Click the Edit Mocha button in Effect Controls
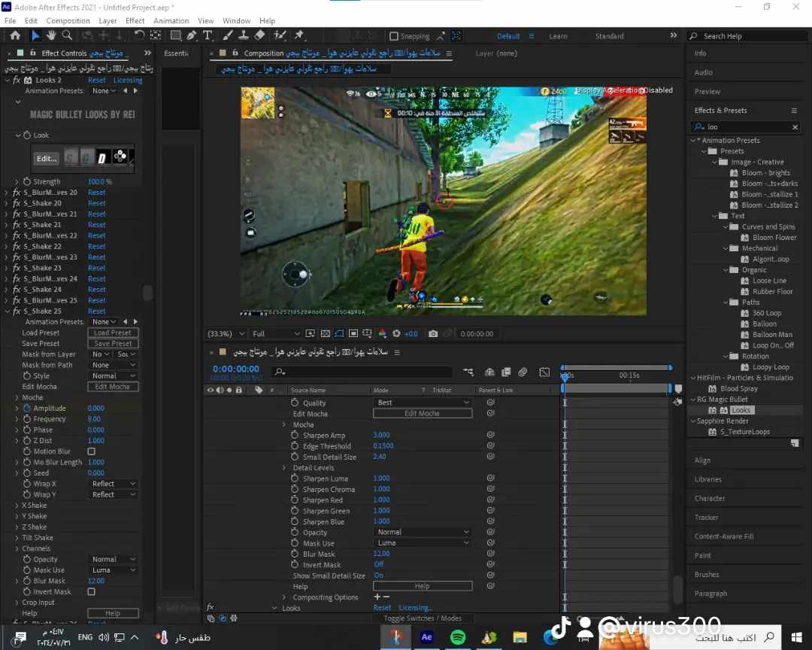 point(113,387)
